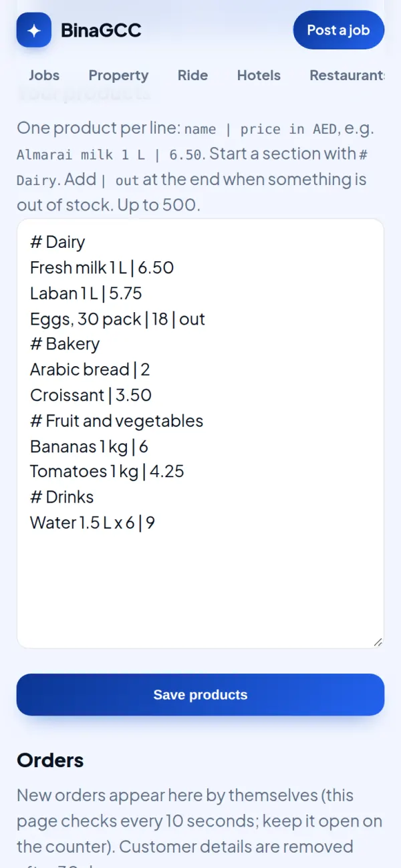Screen dimensions: 401x868
Task: Open the Restaurants tab
Action: point(347,76)
